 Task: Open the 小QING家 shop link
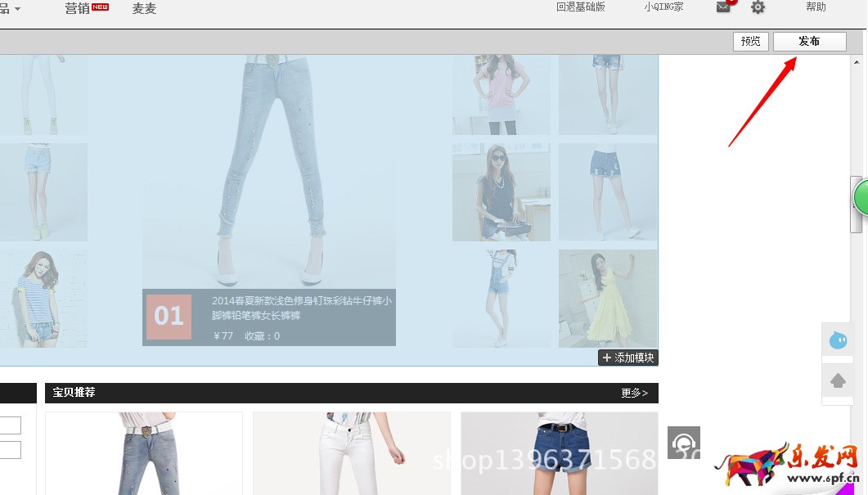click(x=663, y=7)
